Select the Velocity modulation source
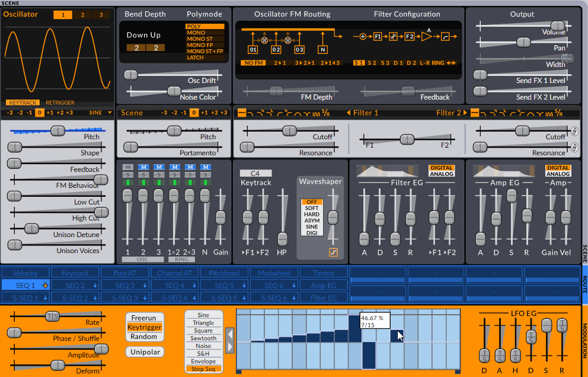Image resolution: width=588 pixels, height=377 pixels. coord(25,273)
